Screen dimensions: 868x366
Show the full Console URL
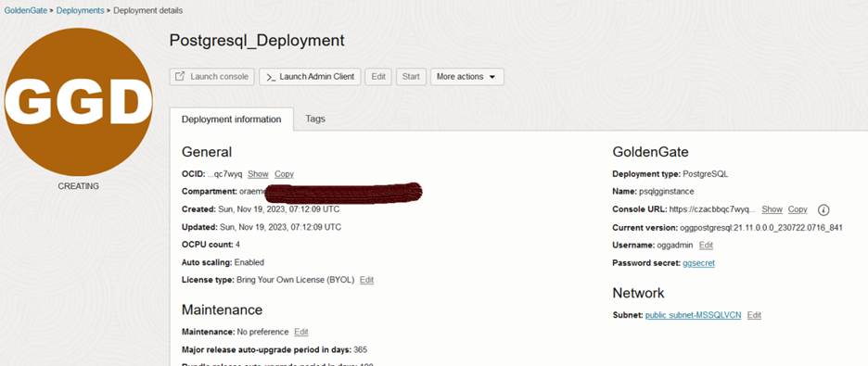[x=772, y=209]
